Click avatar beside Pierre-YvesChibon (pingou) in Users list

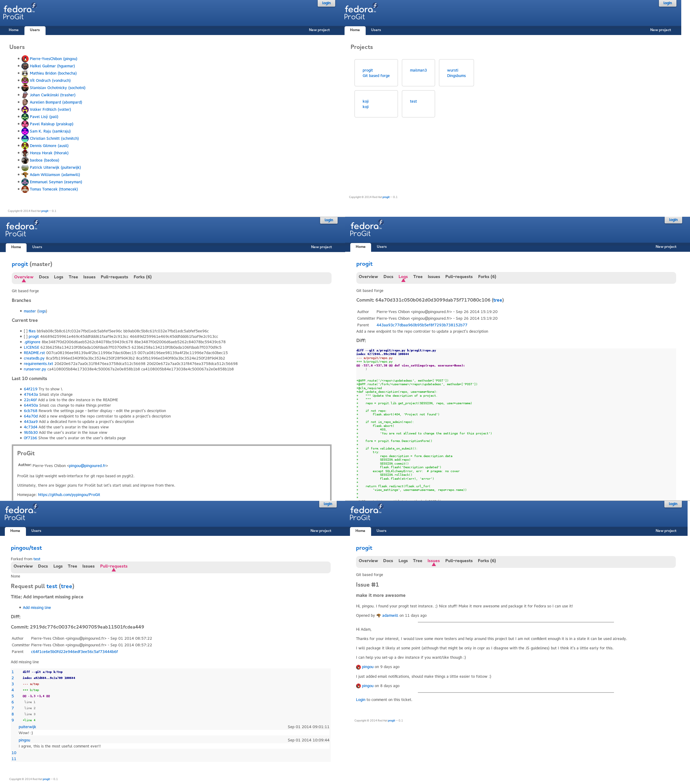tap(25, 59)
